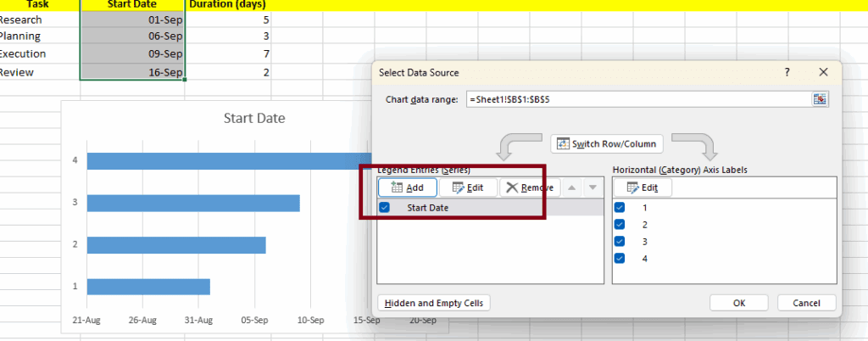Confirm the dialog with OK
Screen dimensions: 868x341
tap(739, 303)
